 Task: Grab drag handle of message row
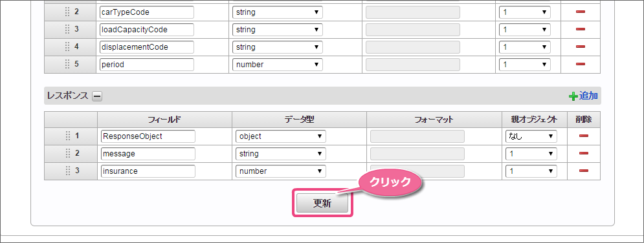point(68,153)
